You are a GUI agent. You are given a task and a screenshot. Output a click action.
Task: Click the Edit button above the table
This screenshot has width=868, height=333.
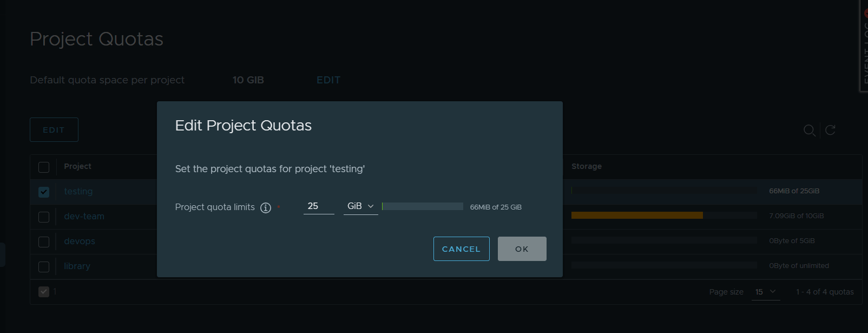click(54, 130)
